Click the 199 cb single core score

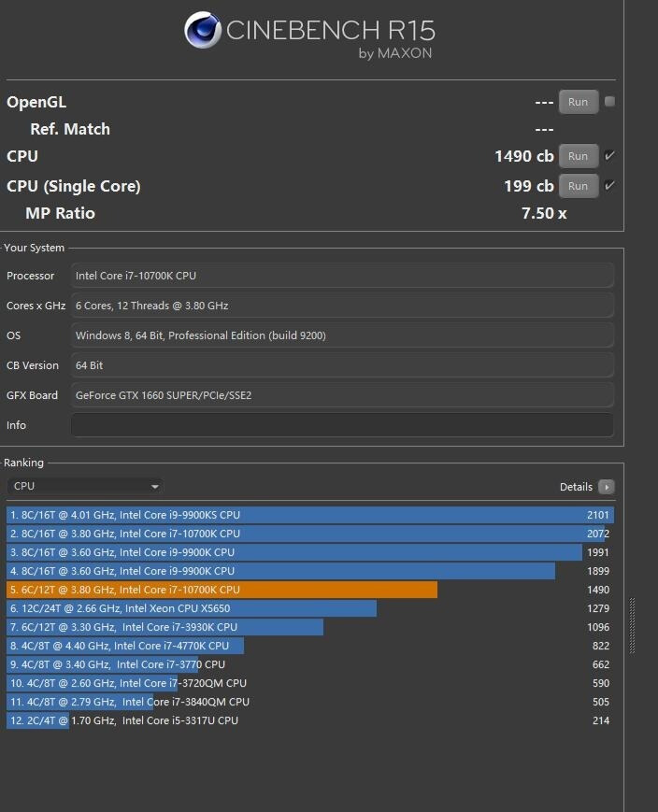(x=528, y=186)
